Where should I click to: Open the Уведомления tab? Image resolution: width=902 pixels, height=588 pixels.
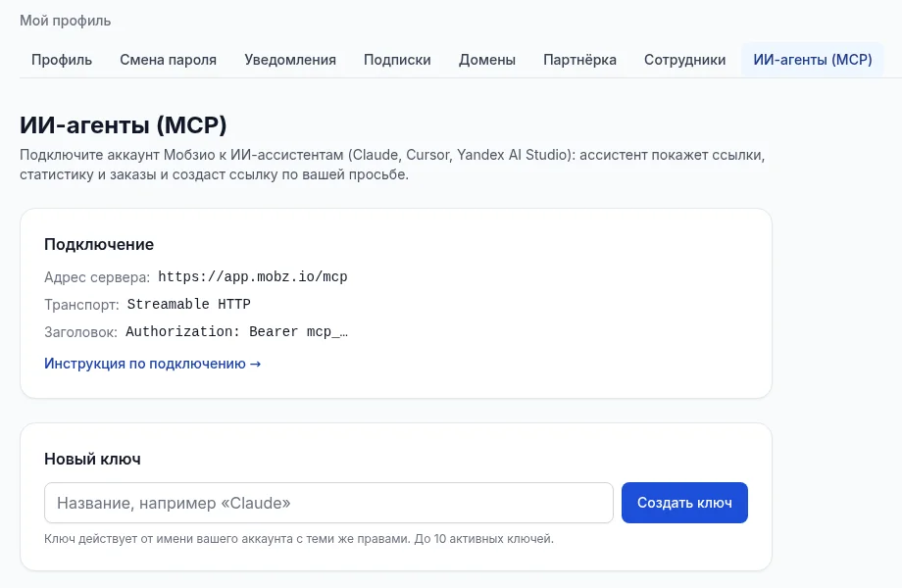tap(290, 60)
